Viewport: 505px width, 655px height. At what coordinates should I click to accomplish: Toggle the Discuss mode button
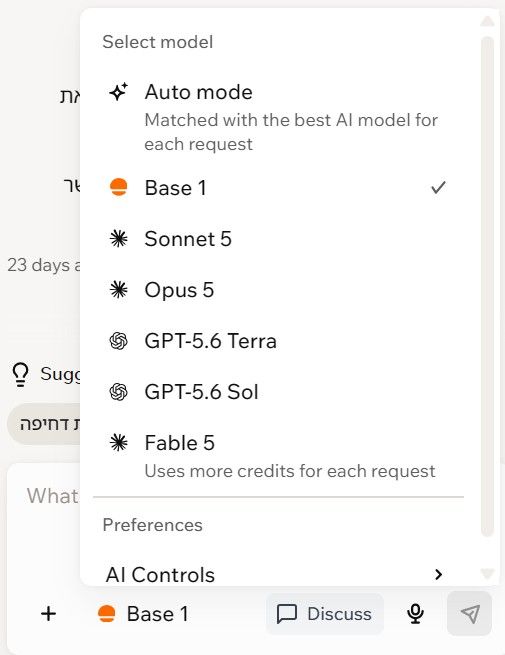click(x=325, y=614)
